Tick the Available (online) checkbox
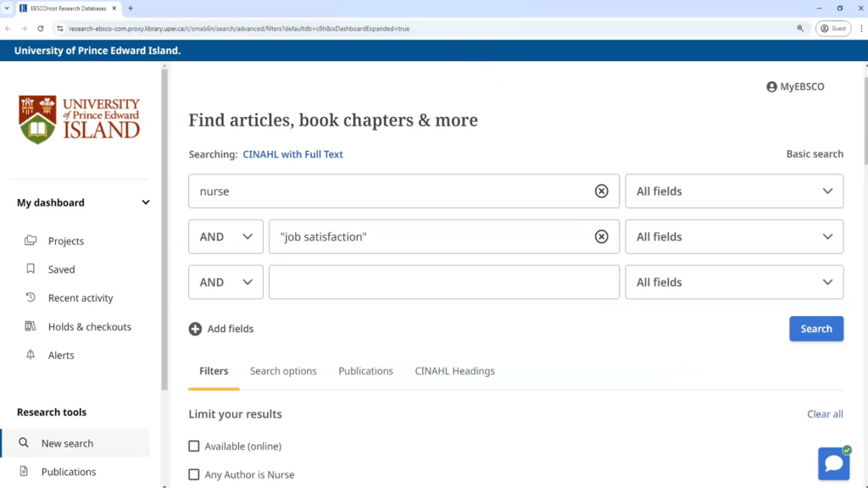The width and height of the screenshot is (868, 488). (194, 446)
